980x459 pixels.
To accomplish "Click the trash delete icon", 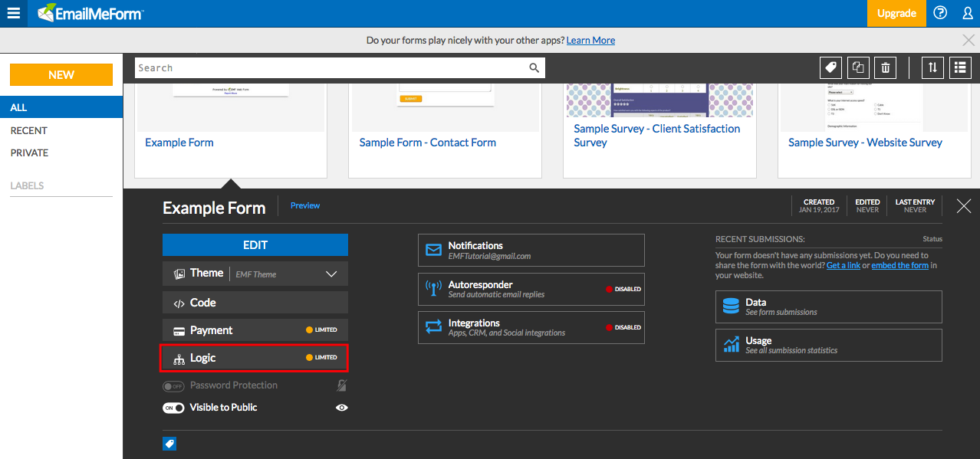I will (x=886, y=67).
